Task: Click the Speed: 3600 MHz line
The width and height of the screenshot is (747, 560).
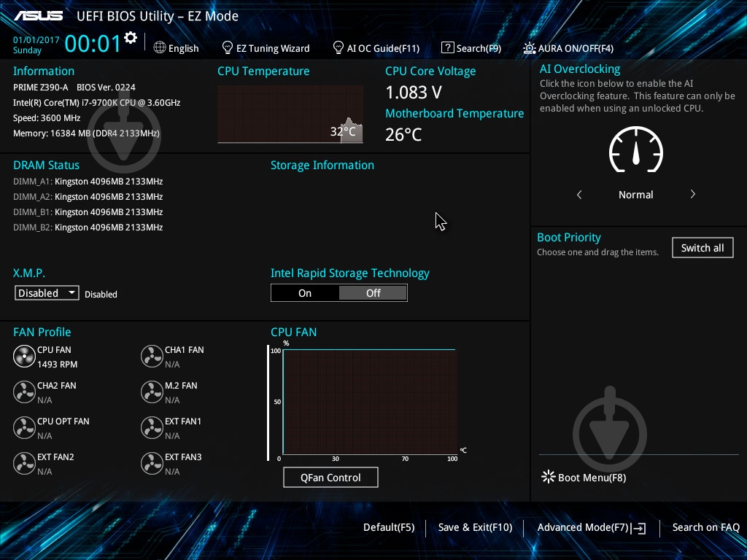Action: (47, 118)
